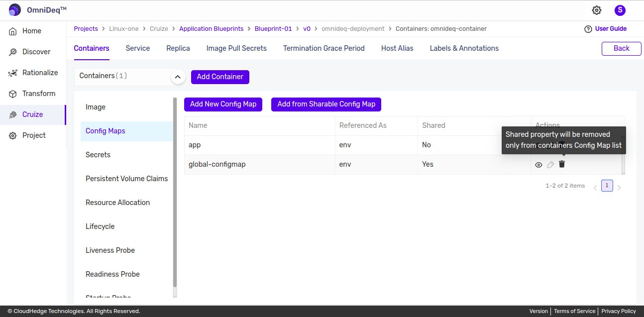This screenshot has width=644, height=317.
Task: Go to Home in the sidebar
Action: tap(32, 31)
